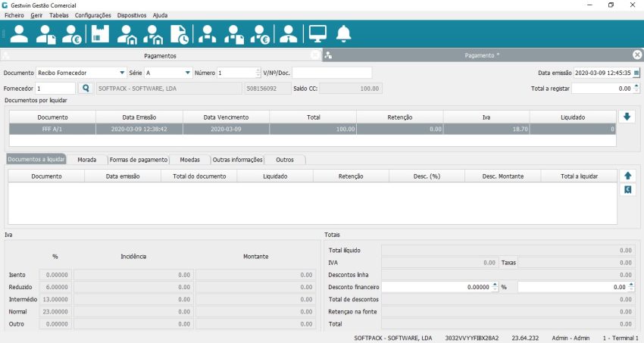Close the Pagamento * tab
The height and width of the screenshot is (343, 644).
(x=637, y=55)
